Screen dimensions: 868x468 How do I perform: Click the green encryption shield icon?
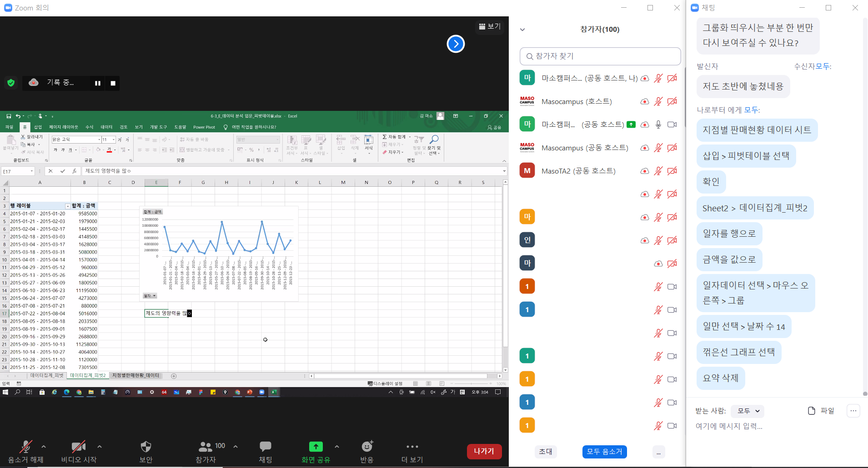pyautogui.click(x=11, y=83)
